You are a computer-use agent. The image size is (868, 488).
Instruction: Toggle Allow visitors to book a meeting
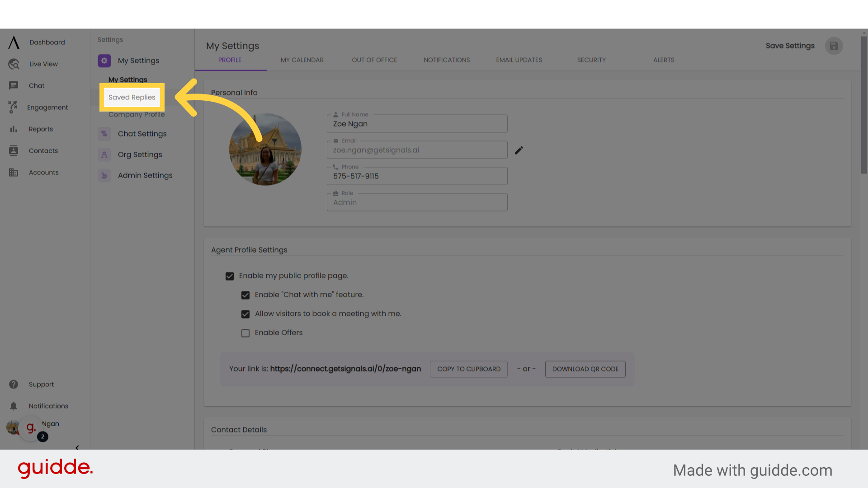tap(245, 314)
